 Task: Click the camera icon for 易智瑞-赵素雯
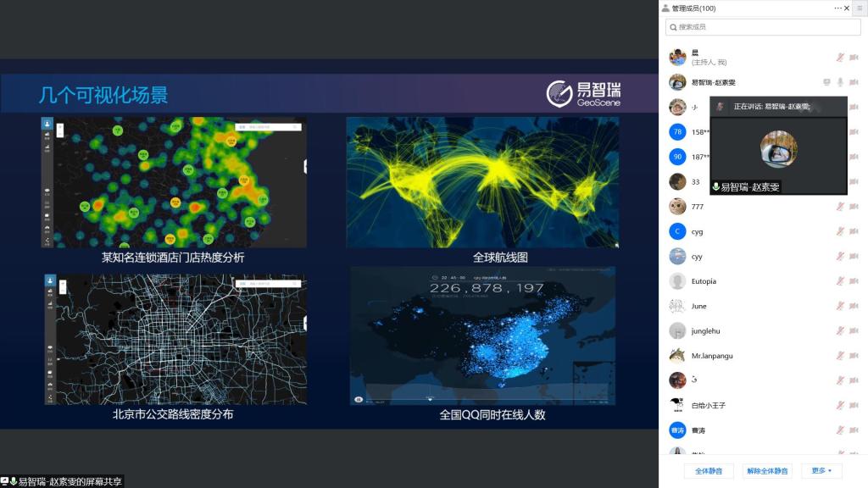[x=854, y=82]
